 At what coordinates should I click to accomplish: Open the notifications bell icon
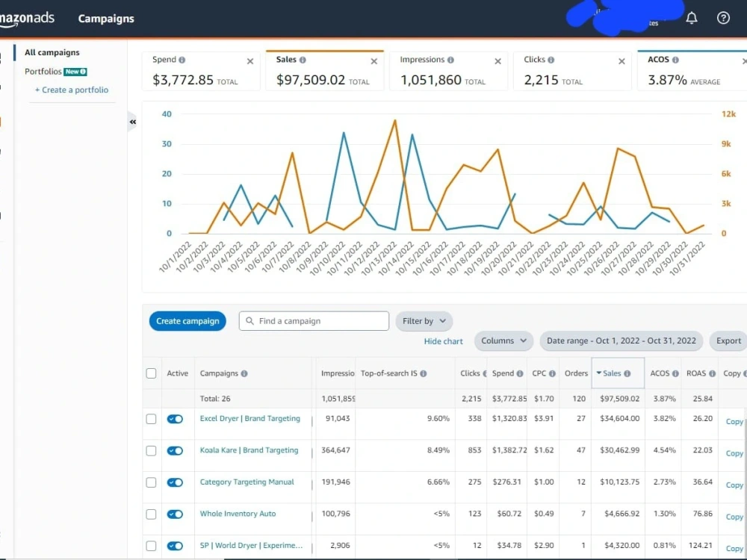click(691, 18)
